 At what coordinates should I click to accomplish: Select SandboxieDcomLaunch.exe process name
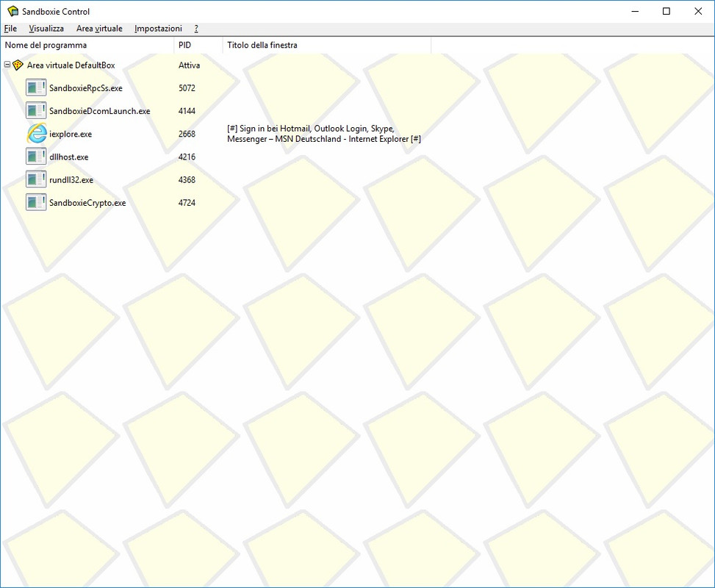coord(100,111)
